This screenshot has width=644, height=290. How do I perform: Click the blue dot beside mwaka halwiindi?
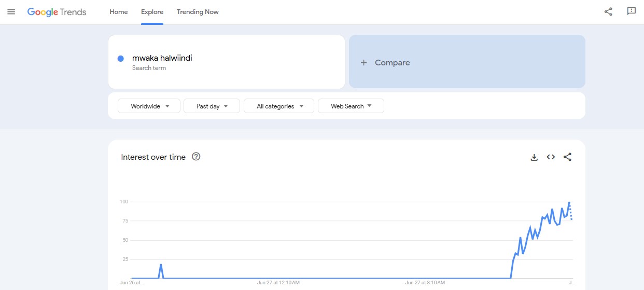click(121, 59)
